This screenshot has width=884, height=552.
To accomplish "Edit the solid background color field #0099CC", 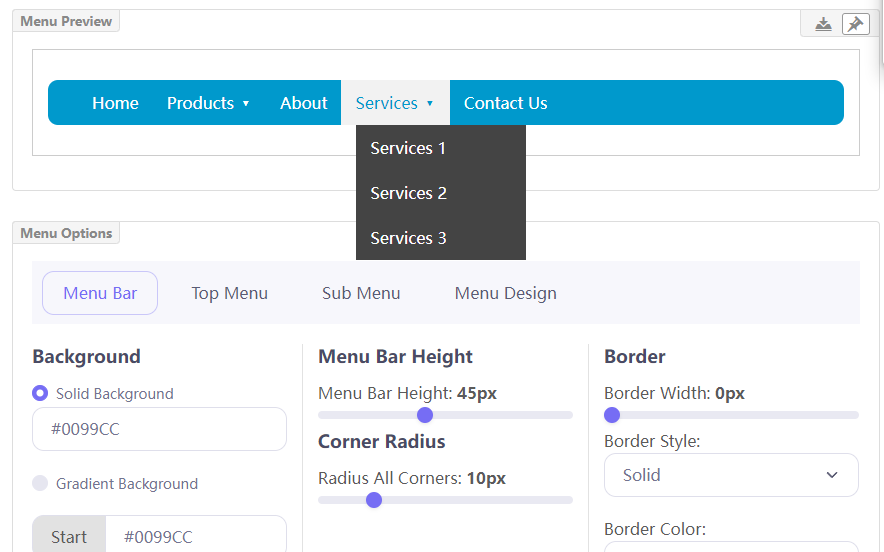I will point(160,429).
